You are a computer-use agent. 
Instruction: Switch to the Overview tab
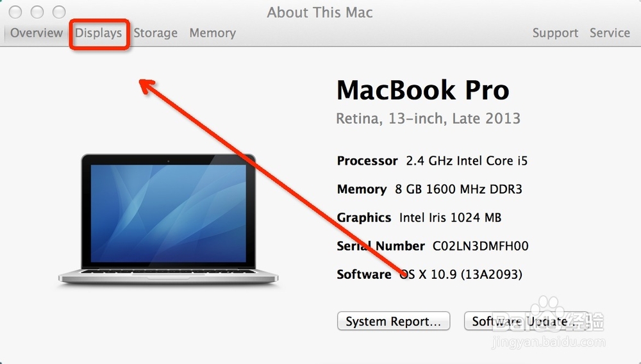click(x=37, y=33)
